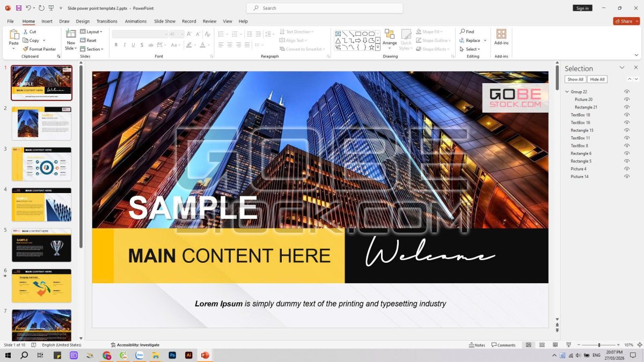This screenshot has width=644, height=362.
Task: Switch to Reading View icon
Action: point(555,345)
